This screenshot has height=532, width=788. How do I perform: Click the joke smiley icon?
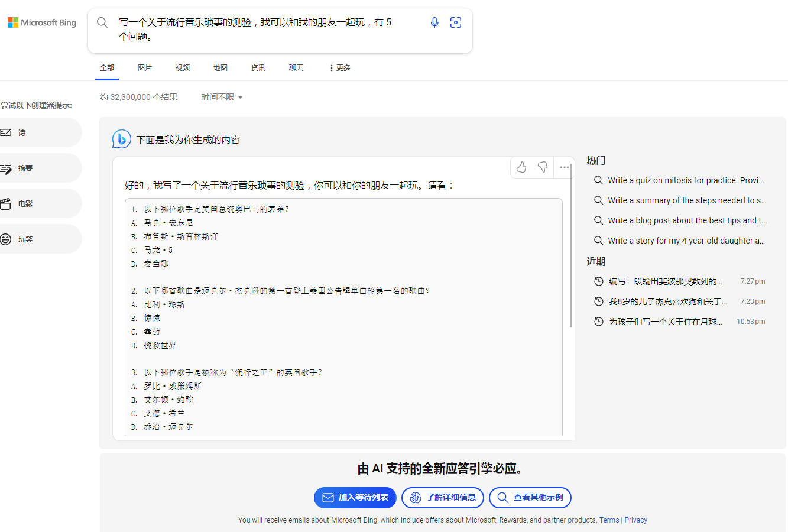[6, 239]
